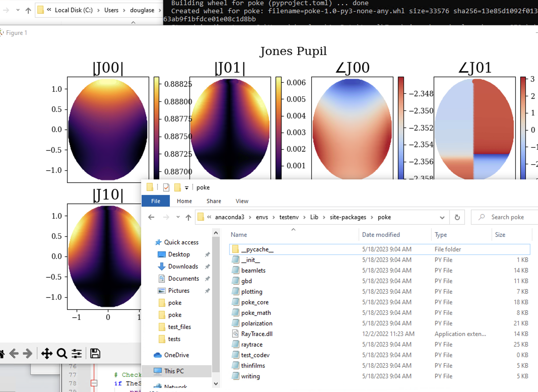This screenshot has width=538, height=392.
Task: Go forward to the next figure view
Action: coord(28,353)
